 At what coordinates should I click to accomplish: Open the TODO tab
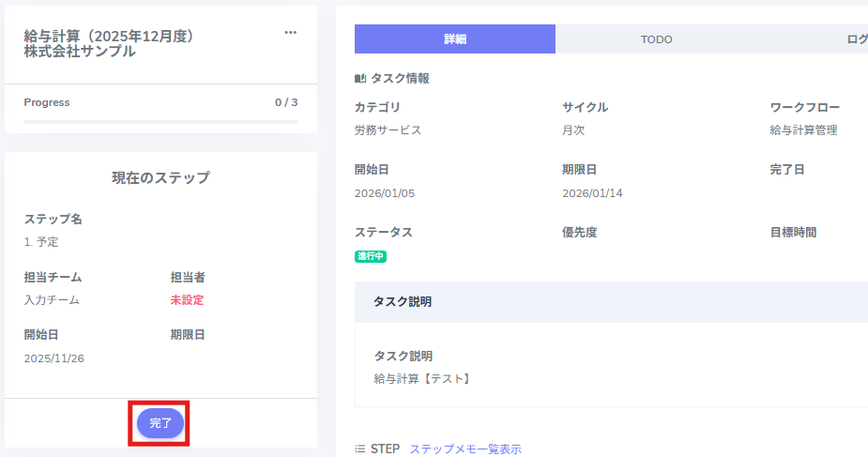(656, 39)
